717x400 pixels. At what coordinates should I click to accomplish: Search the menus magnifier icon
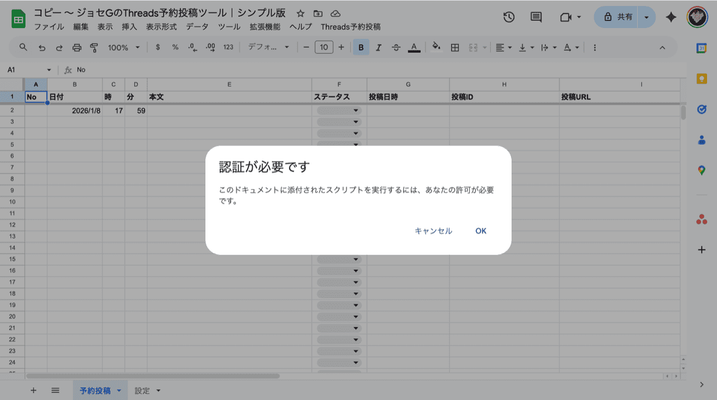point(23,48)
